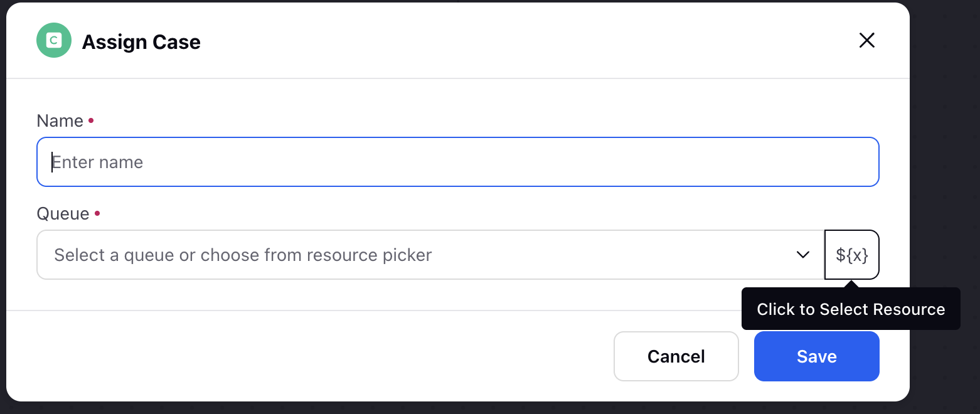Click the tooltip arrow under ${x}
Screen dimensions: 980x414
pyautogui.click(x=851, y=284)
